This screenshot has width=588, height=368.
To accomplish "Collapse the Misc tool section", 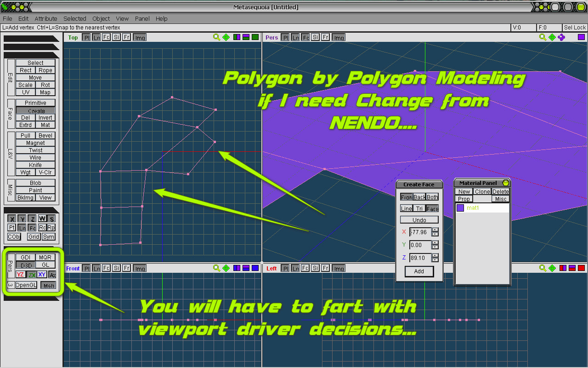I will (10, 190).
